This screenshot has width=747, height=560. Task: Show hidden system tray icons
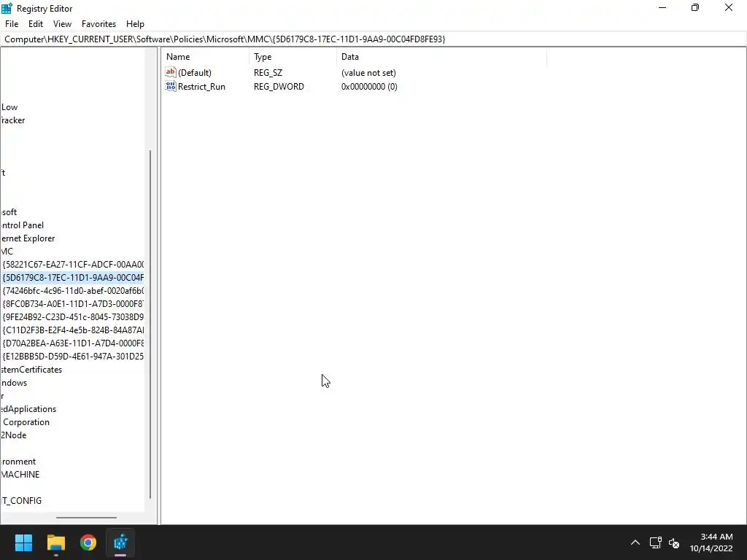(635, 542)
